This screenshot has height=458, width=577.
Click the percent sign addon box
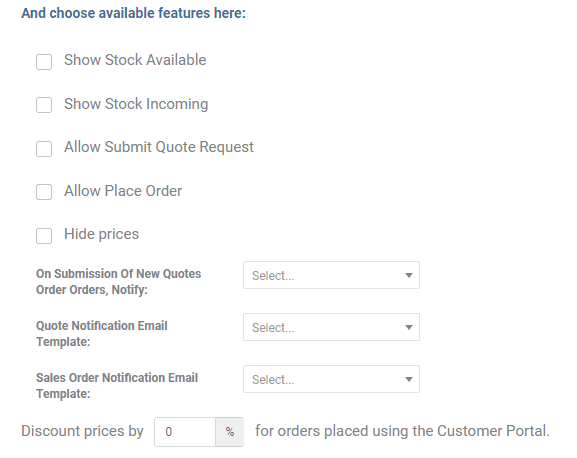pyautogui.click(x=230, y=432)
